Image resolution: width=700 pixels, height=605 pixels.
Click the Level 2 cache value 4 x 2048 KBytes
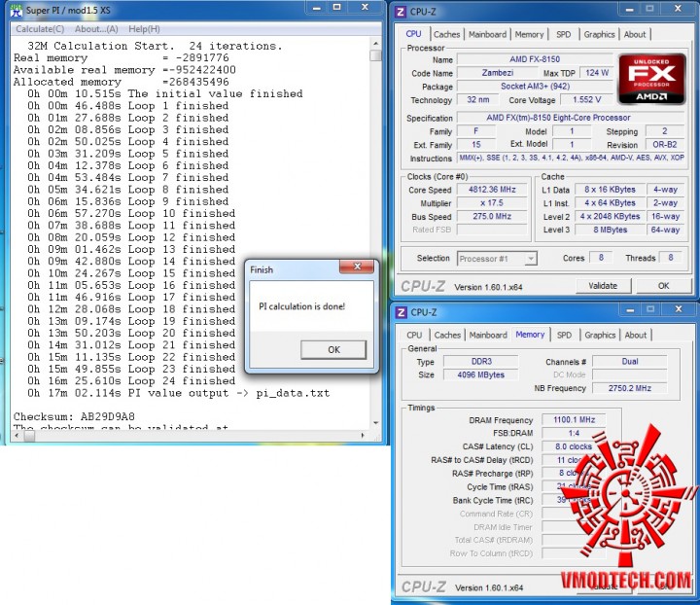[x=610, y=216]
